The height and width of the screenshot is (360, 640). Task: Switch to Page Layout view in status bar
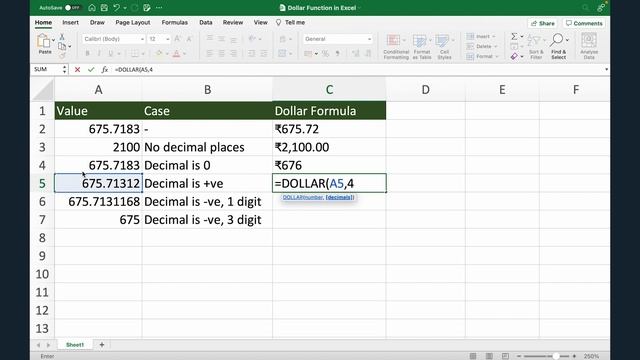[489, 356]
